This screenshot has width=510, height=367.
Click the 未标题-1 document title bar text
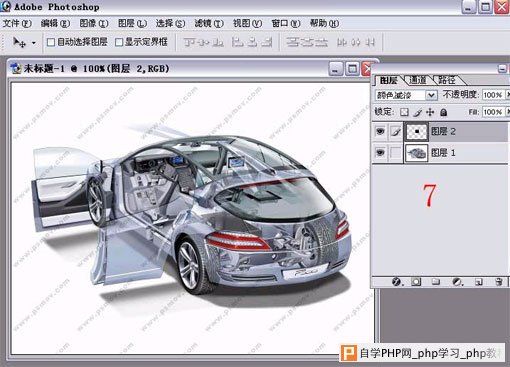click(x=96, y=69)
